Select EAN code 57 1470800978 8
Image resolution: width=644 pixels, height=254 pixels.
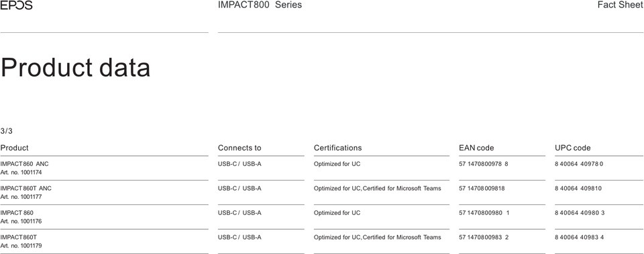point(484,164)
